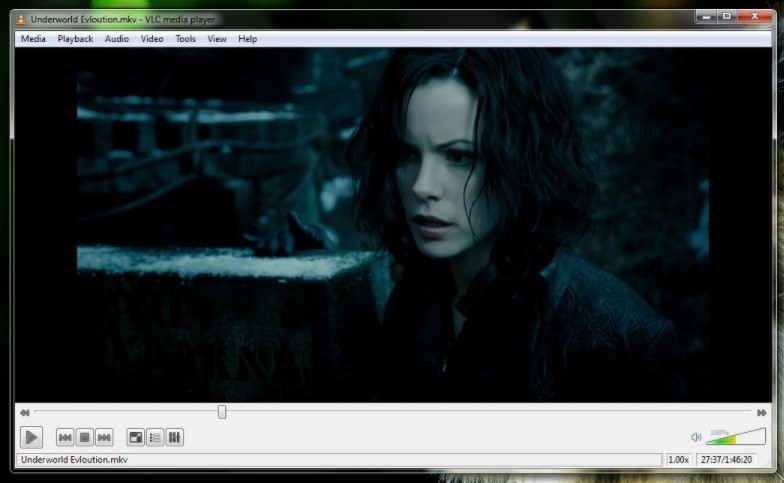This screenshot has height=483, width=784.
Task: Click the VLC cone title bar icon
Action: 21,20
